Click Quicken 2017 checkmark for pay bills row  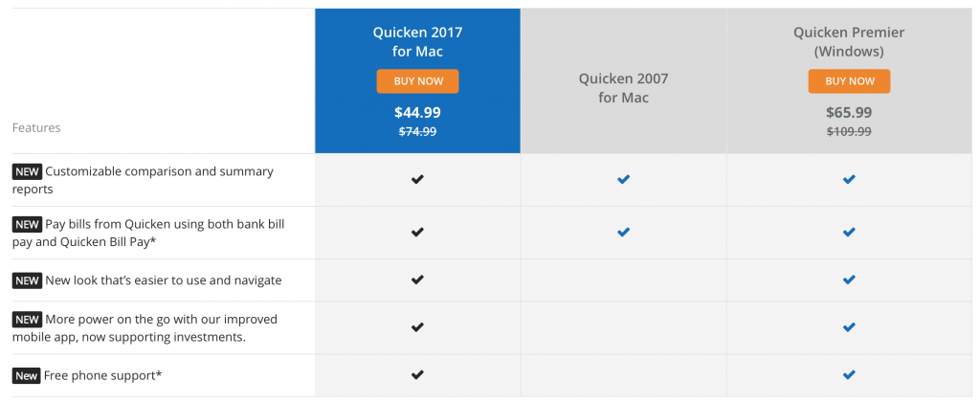[417, 233]
